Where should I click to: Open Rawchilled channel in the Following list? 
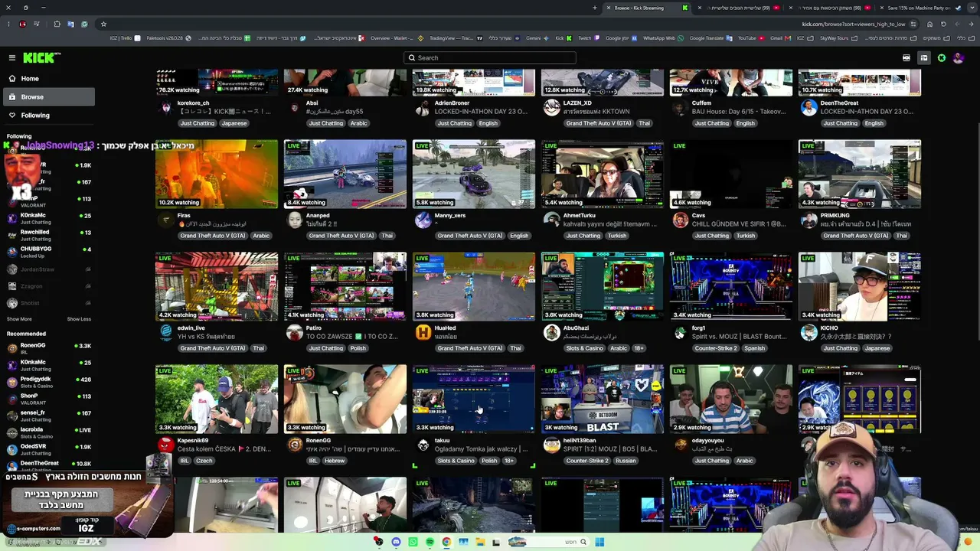tap(47, 235)
